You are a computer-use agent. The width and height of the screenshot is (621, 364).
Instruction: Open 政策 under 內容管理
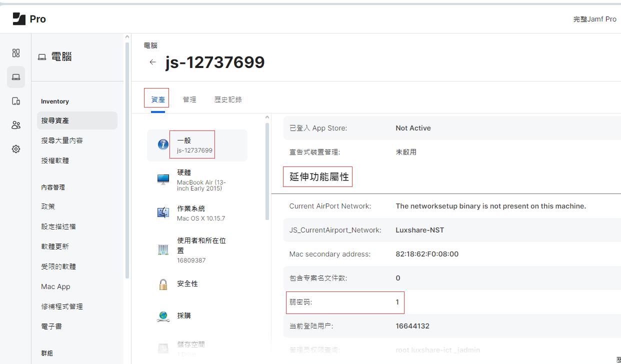[48, 206]
